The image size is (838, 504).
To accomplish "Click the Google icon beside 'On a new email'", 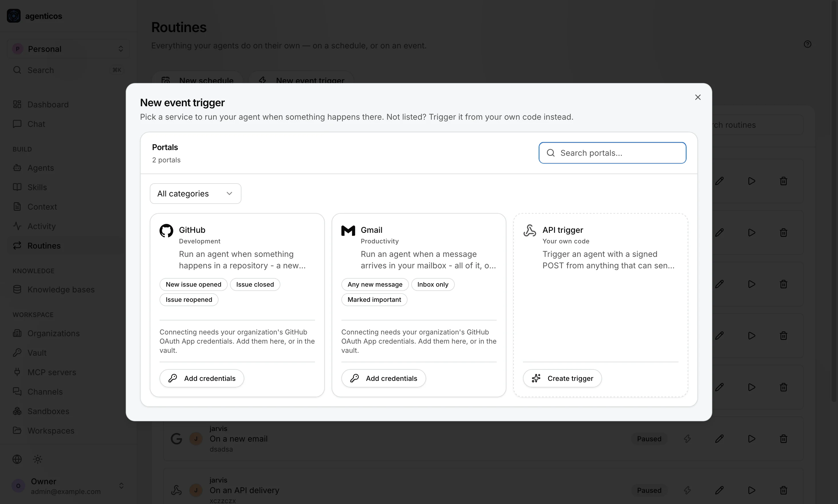I will coord(176,439).
